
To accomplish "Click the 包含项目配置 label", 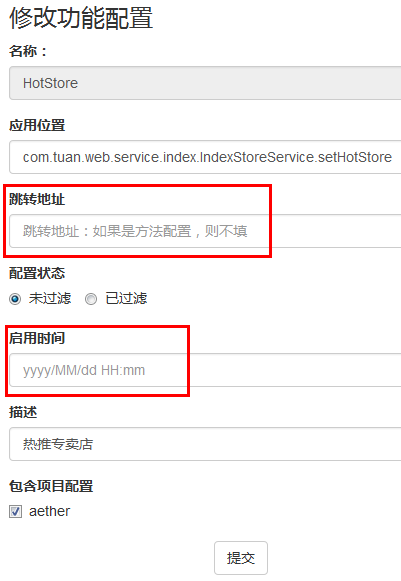I will pos(51,486).
